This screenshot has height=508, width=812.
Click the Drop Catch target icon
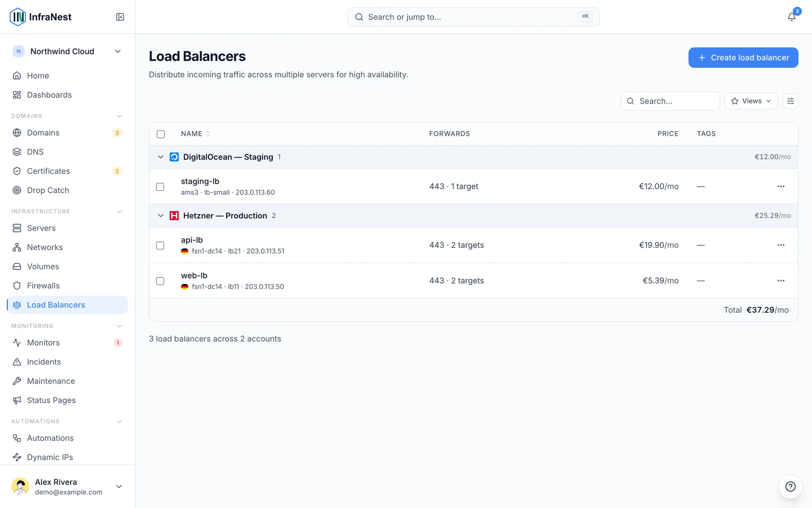[17, 190]
